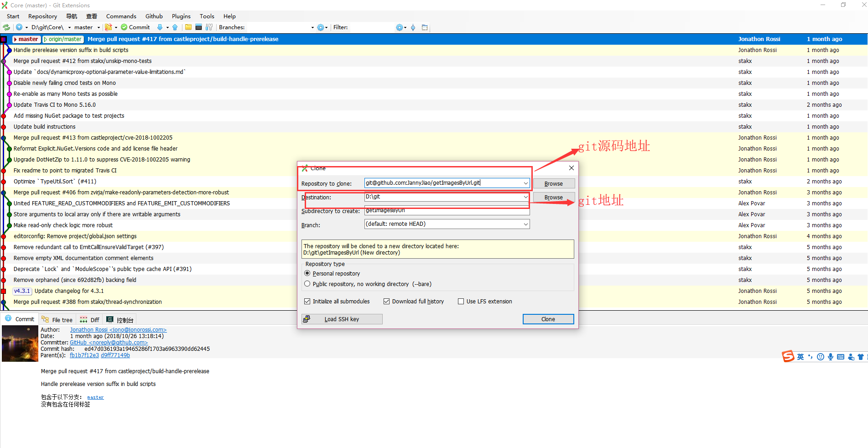Open parent commit fb1b7f12e3 link
This screenshot has height=448, width=868.
click(84, 355)
